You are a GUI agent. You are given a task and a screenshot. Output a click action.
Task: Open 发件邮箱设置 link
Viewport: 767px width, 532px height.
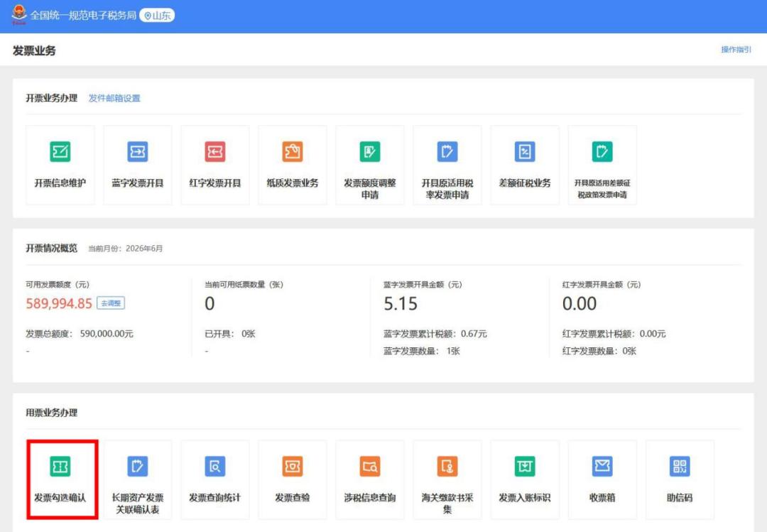114,98
